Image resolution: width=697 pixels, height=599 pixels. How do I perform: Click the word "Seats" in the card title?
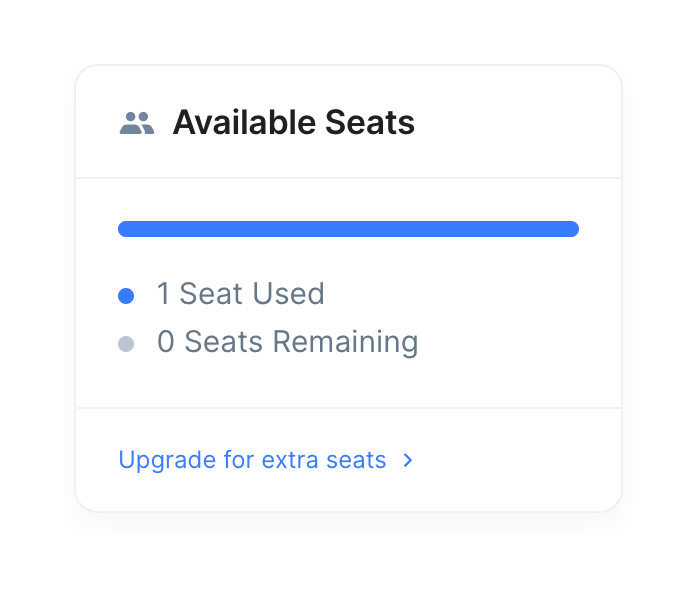[x=370, y=123]
